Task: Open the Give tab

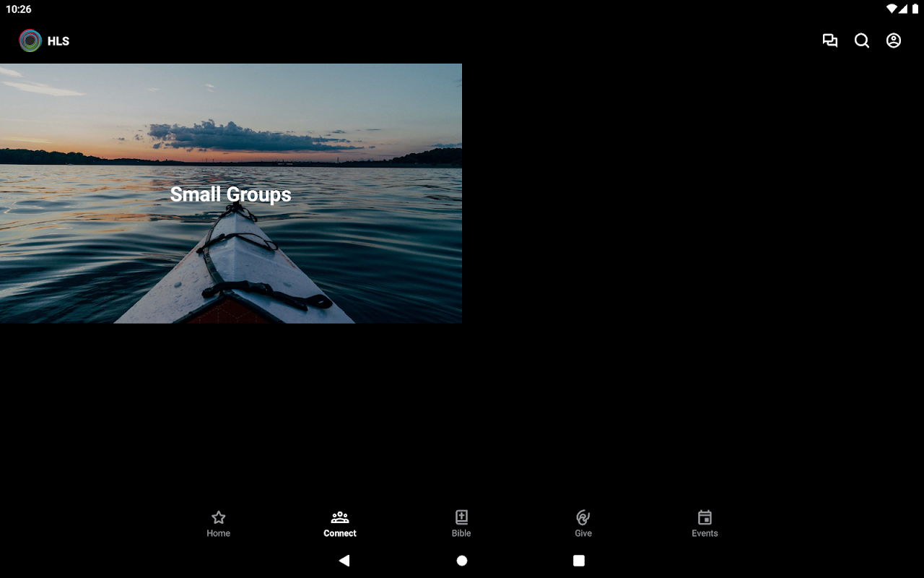Action: click(583, 525)
